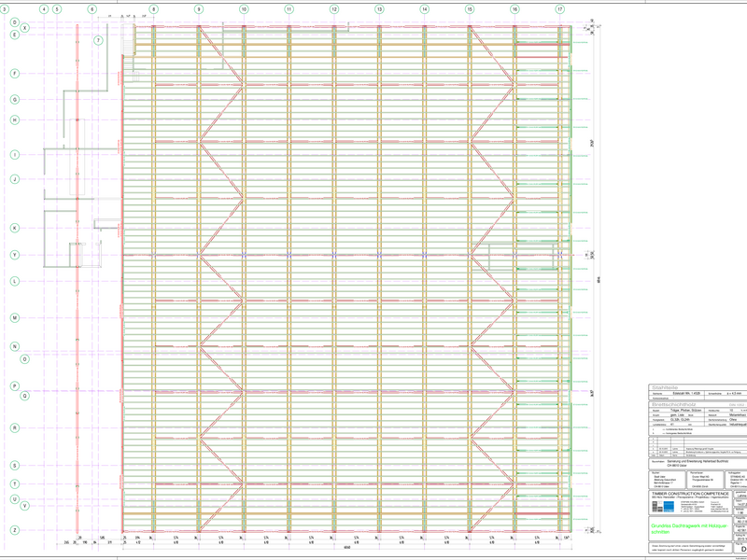Click row axis bubble R
This screenshot has height=560, width=747.
coord(15,428)
